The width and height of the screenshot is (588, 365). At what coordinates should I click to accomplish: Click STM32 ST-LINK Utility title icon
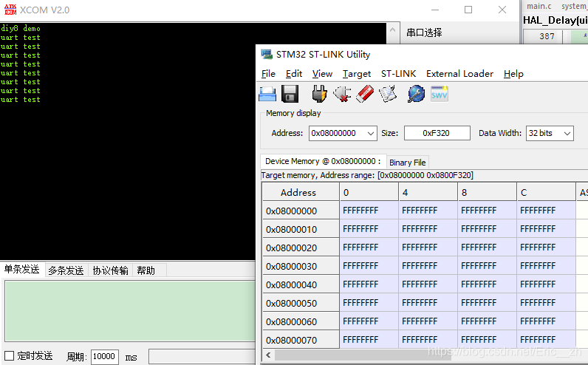pyautogui.click(x=267, y=55)
